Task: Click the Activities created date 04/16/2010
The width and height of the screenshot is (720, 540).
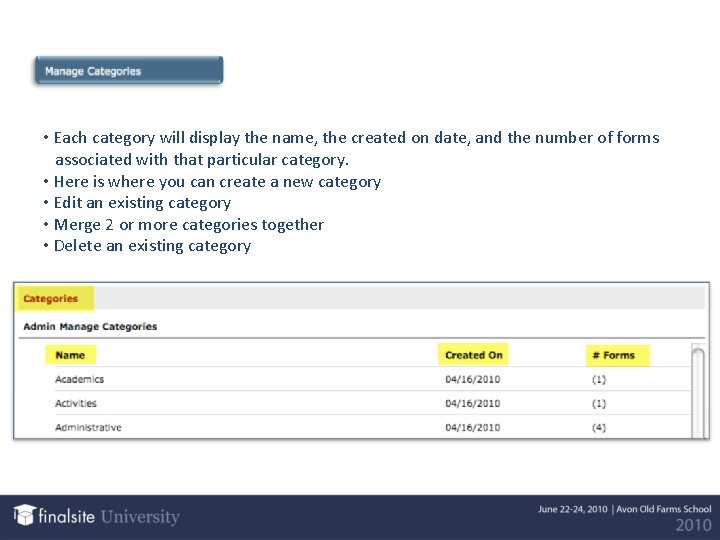Action: click(472, 403)
